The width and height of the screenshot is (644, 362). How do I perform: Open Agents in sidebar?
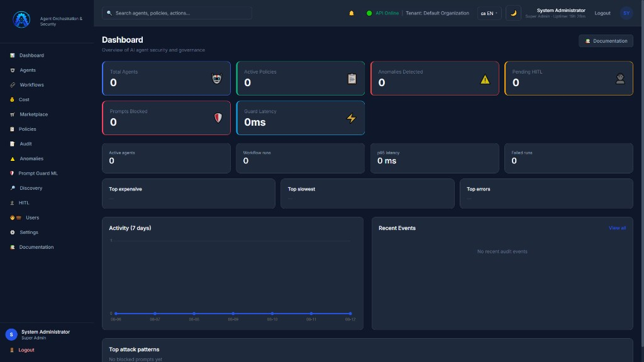pyautogui.click(x=28, y=70)
